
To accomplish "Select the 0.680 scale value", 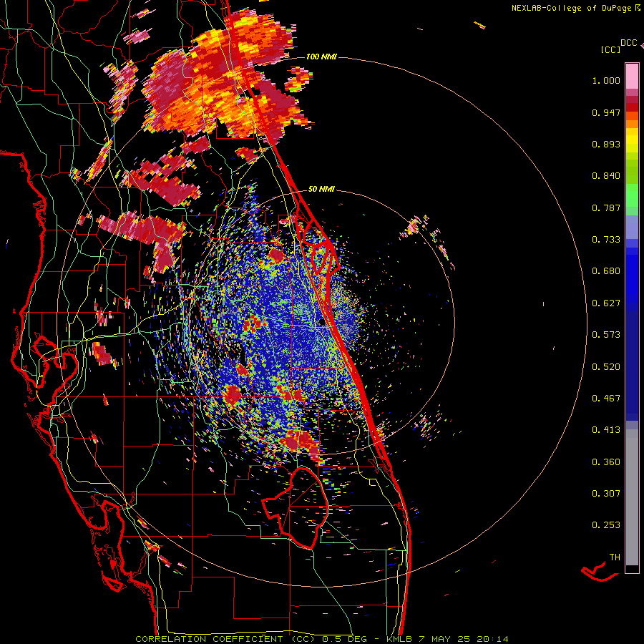I will 606,271.
